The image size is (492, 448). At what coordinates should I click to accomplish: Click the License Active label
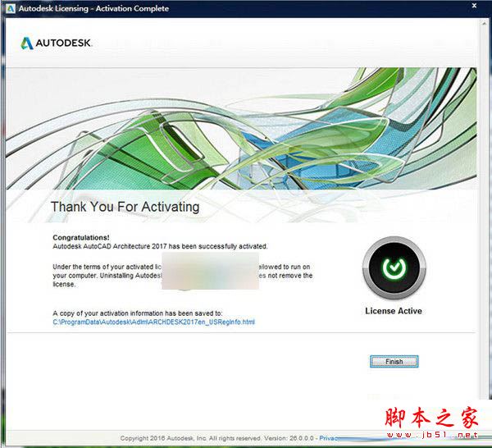point(393,311)
